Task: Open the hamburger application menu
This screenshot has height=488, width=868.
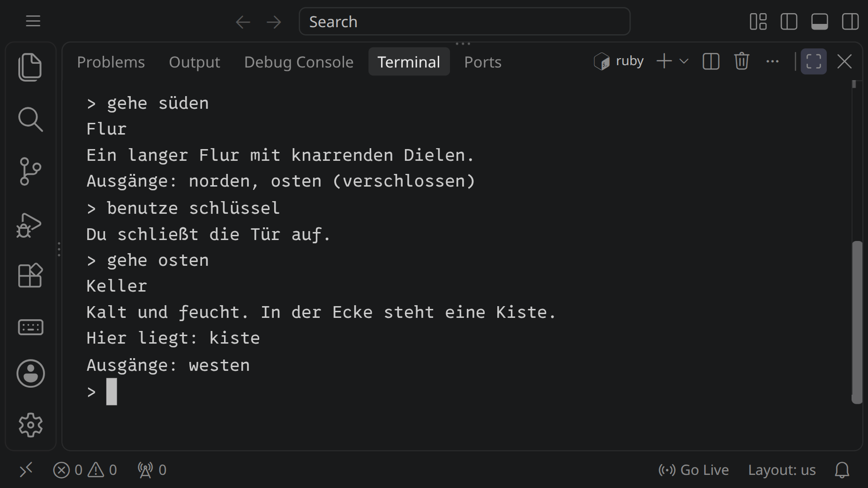Action: click(33, 21)
